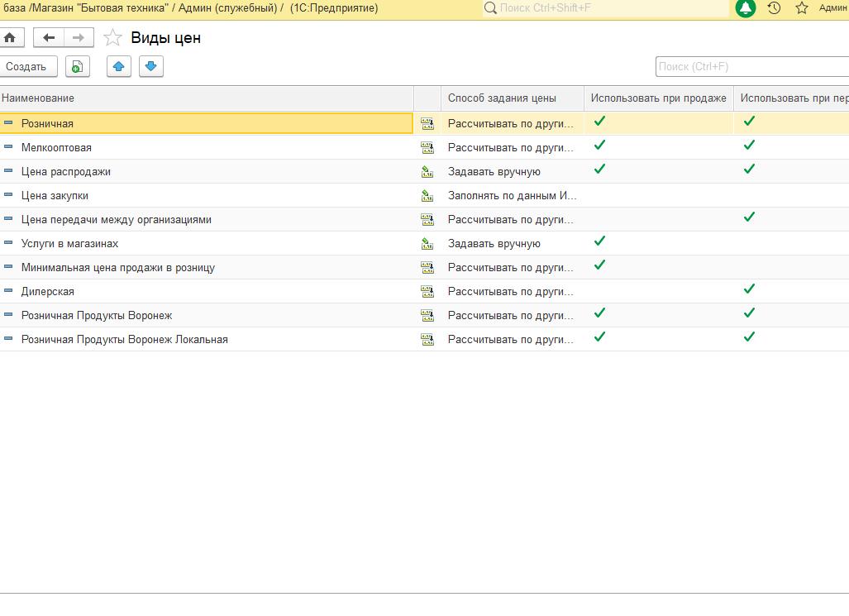Navigate forward with right arrow
The width and height of the screenshot is (849, 616).
(x=79, y=38)
